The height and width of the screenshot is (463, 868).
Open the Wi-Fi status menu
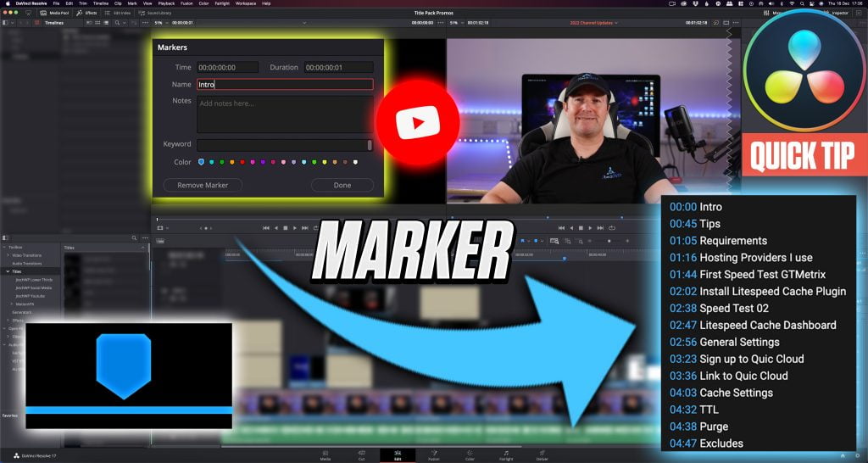[792, 3]
